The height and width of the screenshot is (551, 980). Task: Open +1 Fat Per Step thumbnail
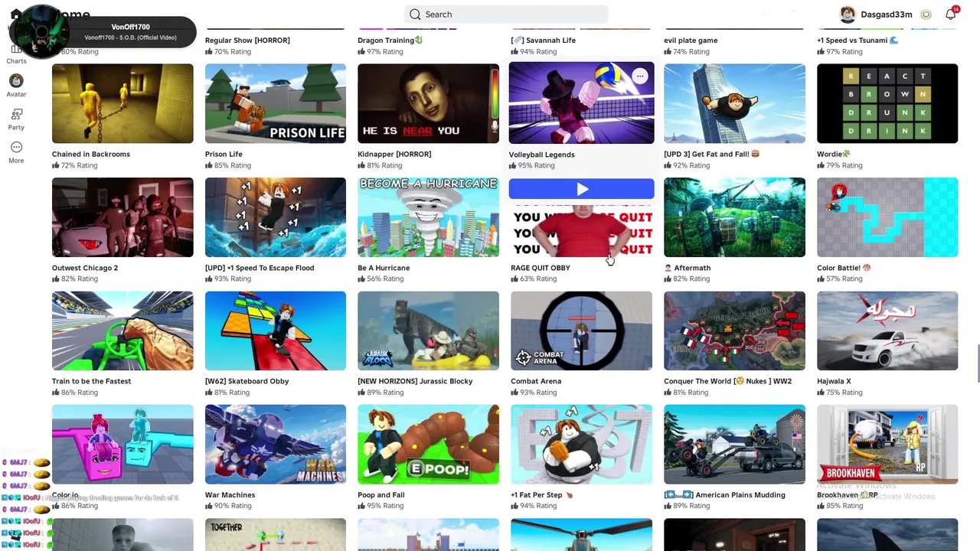pos(581,444)
